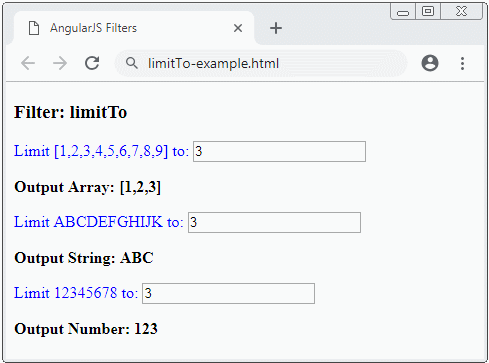Viewport: 489px width, 363px height.
Task: Close the AngularJS Filters tab
Action: (x=238, y=28)
